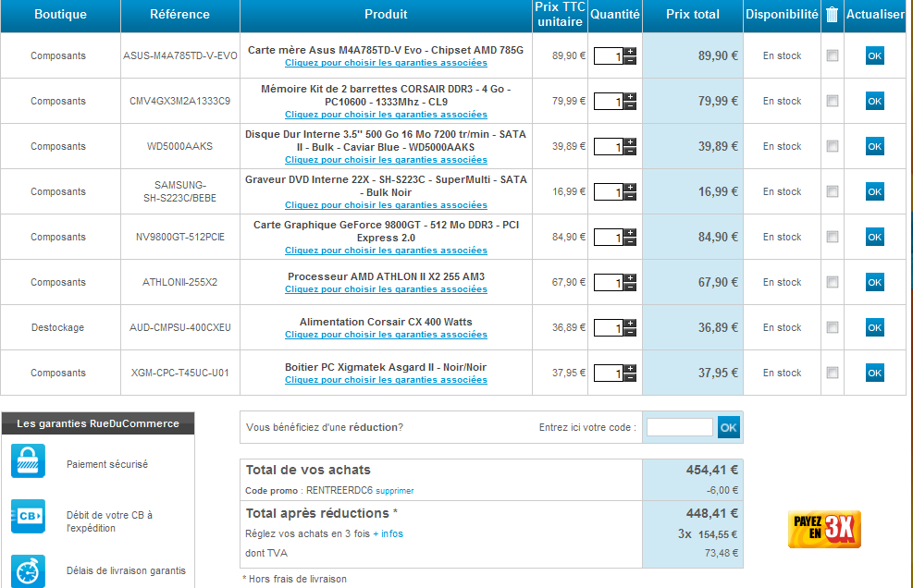
Task: Remove promo code via supprimer link
Action: [395, 490]
